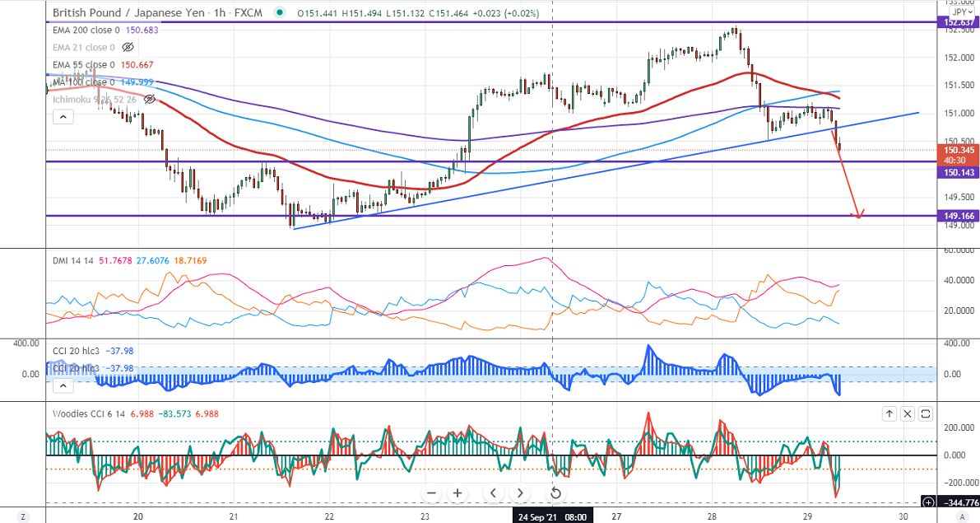Click the zoom out minus button
This screenshot has height=523, width=980.
point(431,493)
